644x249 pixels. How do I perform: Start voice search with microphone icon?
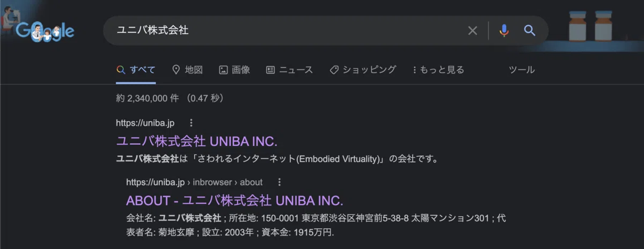[503, 31]
